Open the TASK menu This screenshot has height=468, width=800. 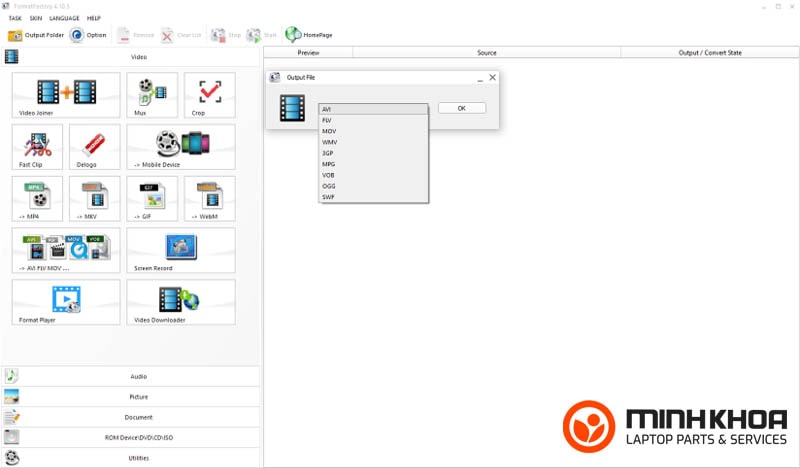pos(15,18)
